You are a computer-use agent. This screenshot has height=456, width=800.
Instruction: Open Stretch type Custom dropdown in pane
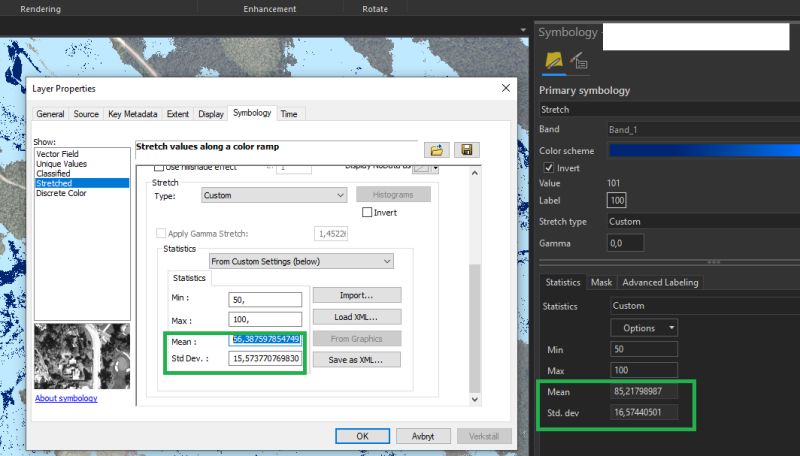(x=704, y=222)
